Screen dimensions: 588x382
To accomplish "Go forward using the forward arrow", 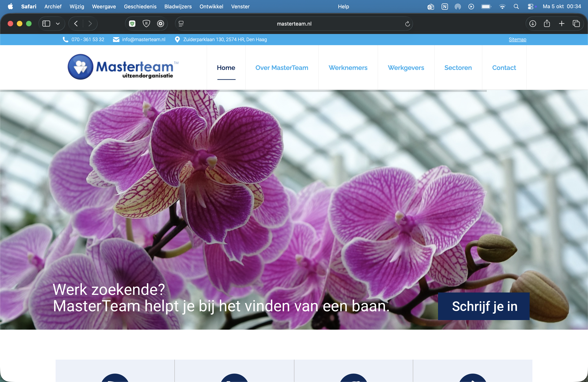I will (x=90, y=24).
